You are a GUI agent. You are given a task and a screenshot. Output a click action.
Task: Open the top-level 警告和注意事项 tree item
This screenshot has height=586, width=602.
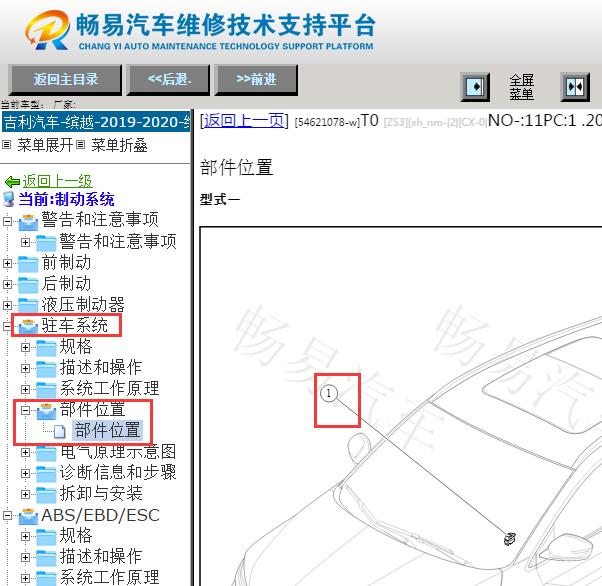[x=100, y=220]
